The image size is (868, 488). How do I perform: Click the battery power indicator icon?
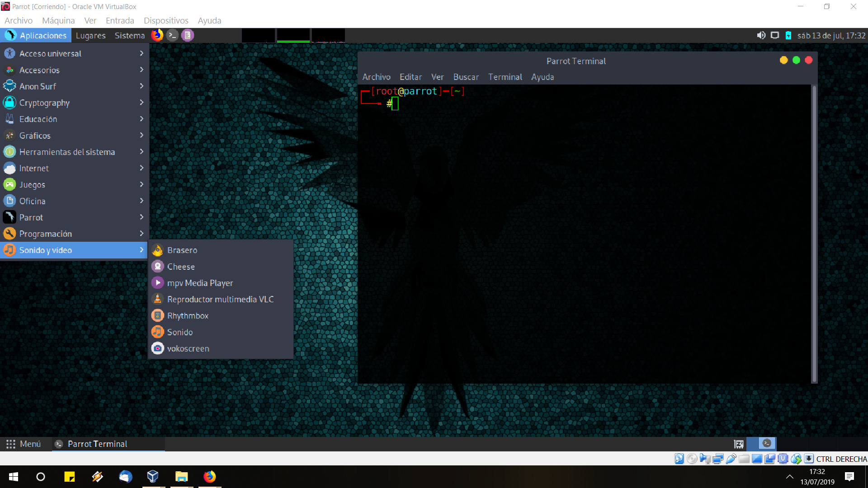coord(788,35)
